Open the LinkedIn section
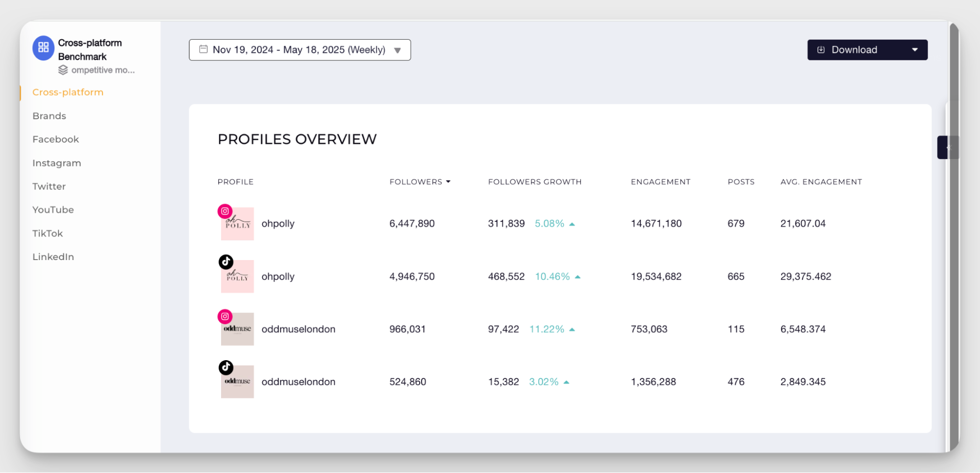Screen dimensions: 980x473 (53, 257)
